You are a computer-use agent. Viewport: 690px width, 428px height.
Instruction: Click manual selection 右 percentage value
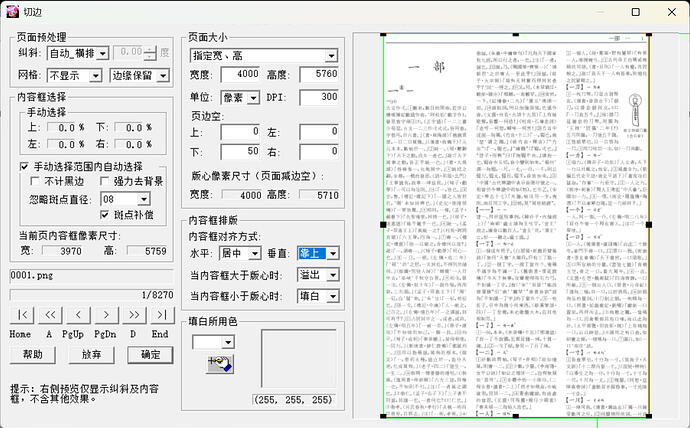[x=134, y=145]
